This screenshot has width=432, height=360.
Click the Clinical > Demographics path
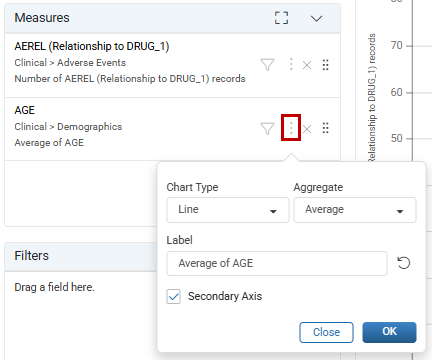coord(68,127)
